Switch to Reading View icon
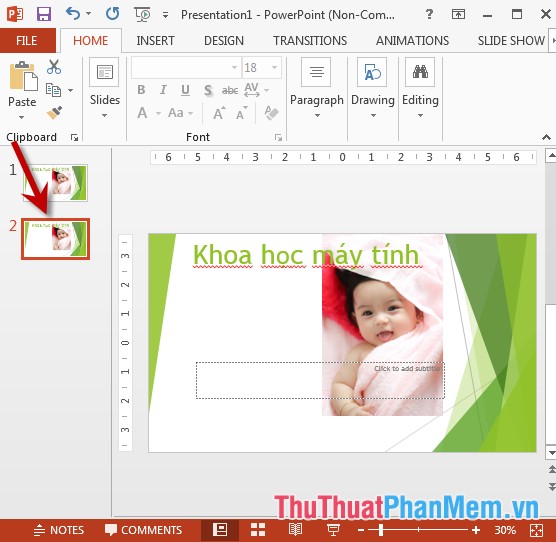The image size is (556, 542). point(295,530)
